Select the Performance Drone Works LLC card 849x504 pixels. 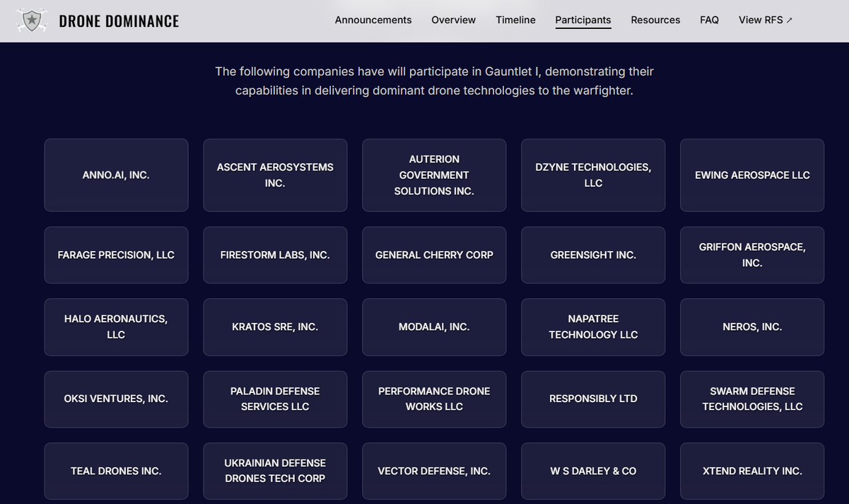point(434,399)
